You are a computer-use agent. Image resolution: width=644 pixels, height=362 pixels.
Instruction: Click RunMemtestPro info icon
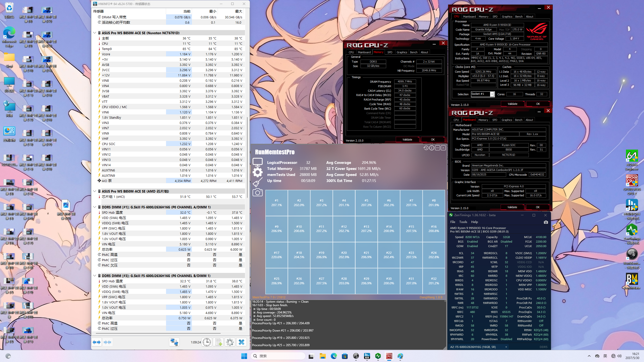[432, 148]
